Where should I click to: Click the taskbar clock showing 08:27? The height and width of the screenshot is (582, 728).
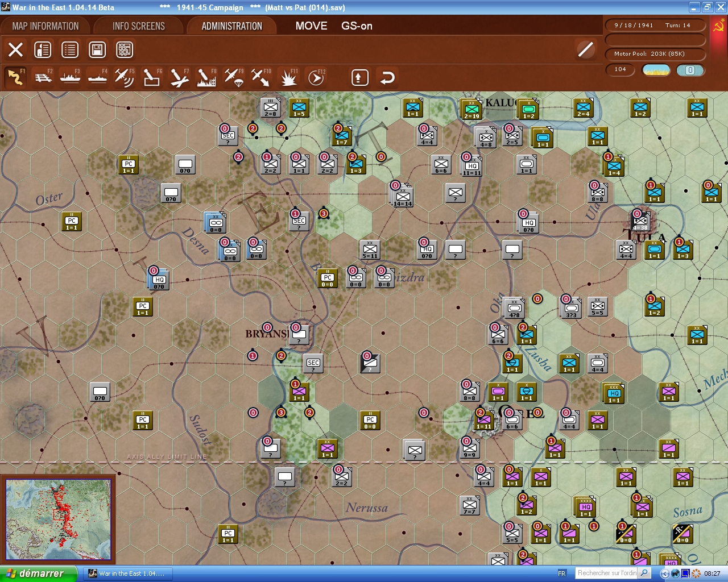[712, 573]
